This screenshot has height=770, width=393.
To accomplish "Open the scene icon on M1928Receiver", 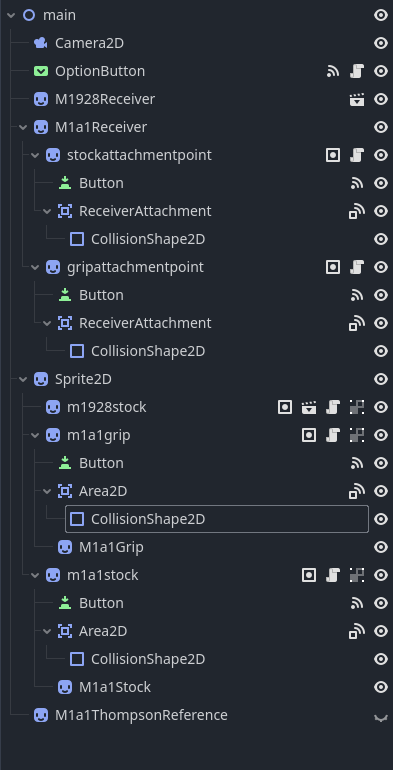I will (x=357, y=99).
